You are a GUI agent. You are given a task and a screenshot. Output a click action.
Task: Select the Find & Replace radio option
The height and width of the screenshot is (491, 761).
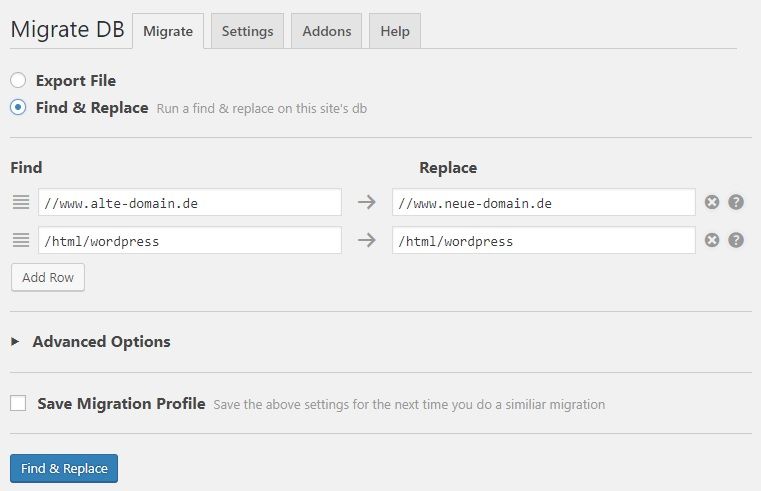(18, 107)
